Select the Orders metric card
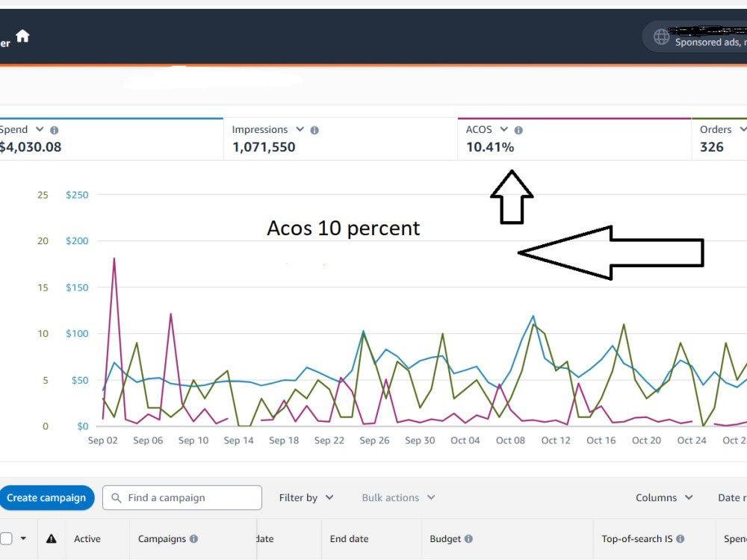 (719, 139)
